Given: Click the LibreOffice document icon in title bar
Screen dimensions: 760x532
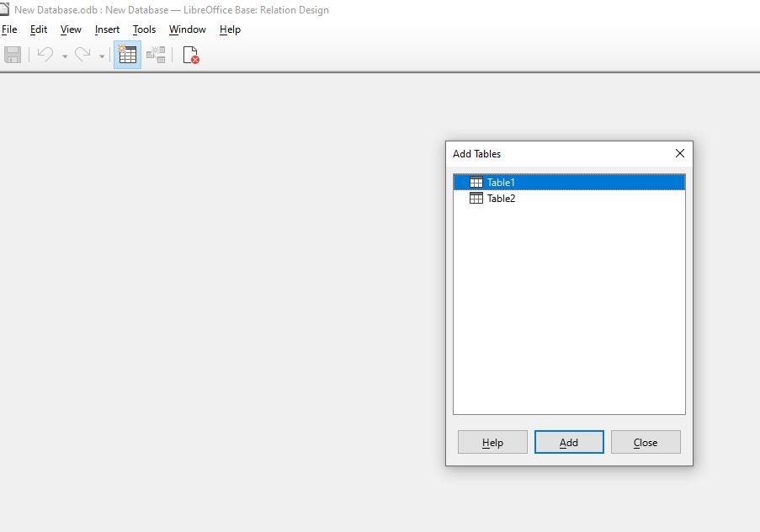Looking at the screenshot, I should 5,9.
